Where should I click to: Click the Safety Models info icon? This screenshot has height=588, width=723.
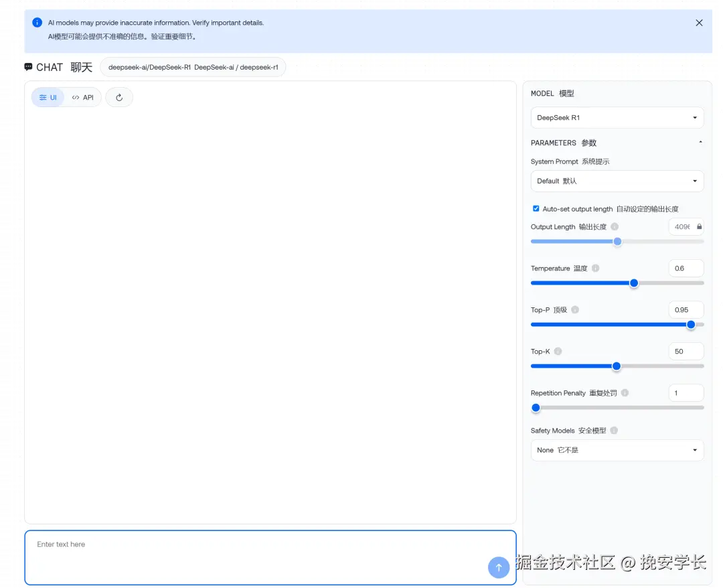coord(614,430)
